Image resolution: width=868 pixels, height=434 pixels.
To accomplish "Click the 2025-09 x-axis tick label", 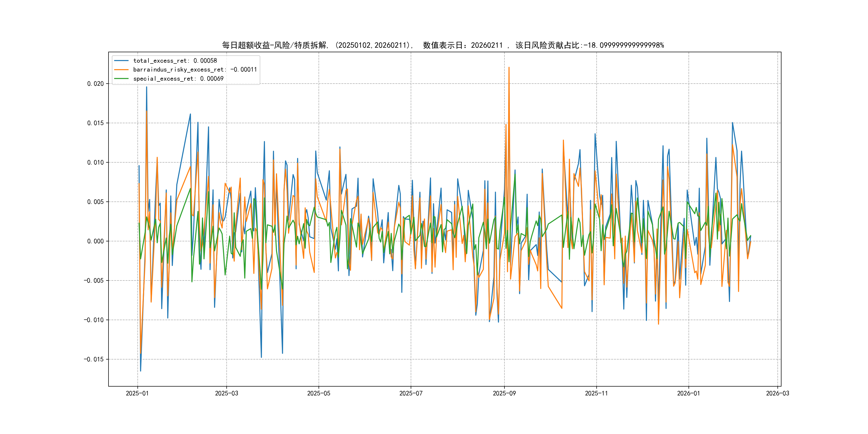I will point(504,393).
